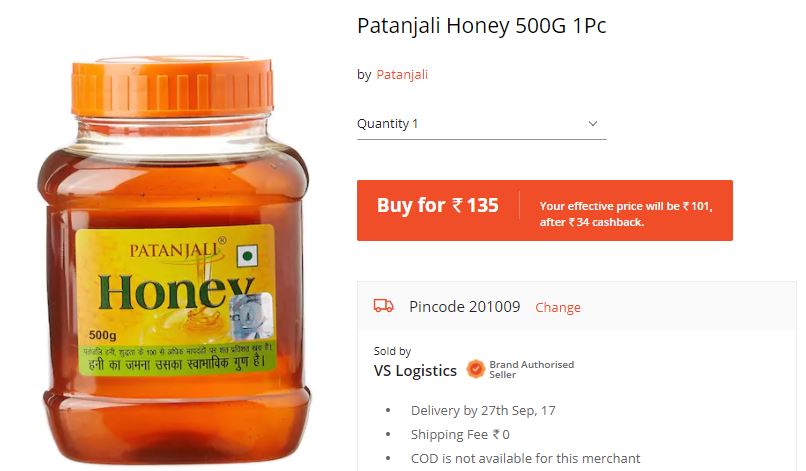The width and height of the screenshot is (806, 471).
Task: Select the VS Logistics seller name
Action: pos(415,371)
